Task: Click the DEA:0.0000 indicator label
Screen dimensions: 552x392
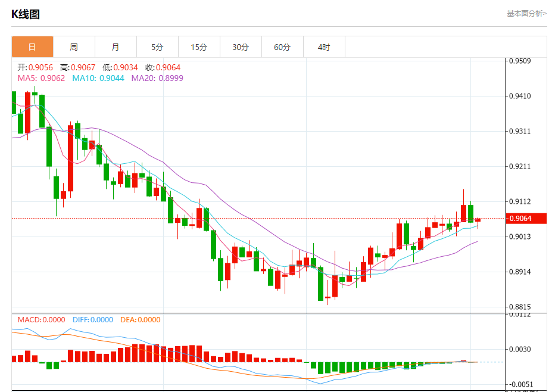Action: coord(141,320)
